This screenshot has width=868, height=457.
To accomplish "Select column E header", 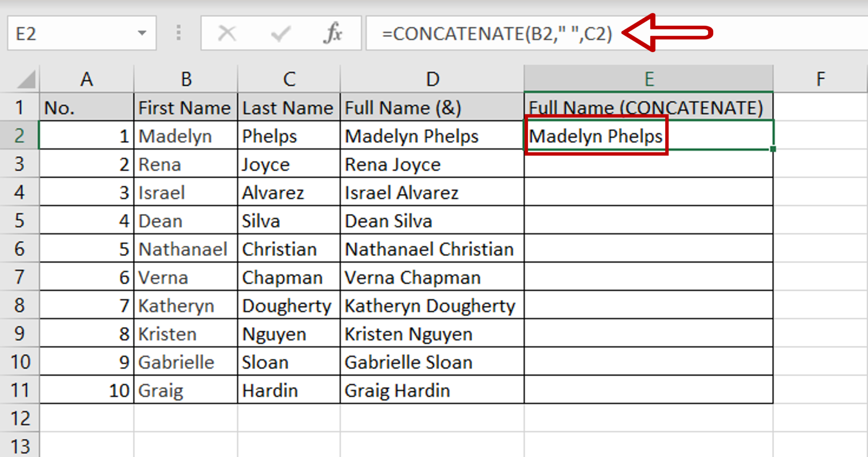I will point(648,79).
